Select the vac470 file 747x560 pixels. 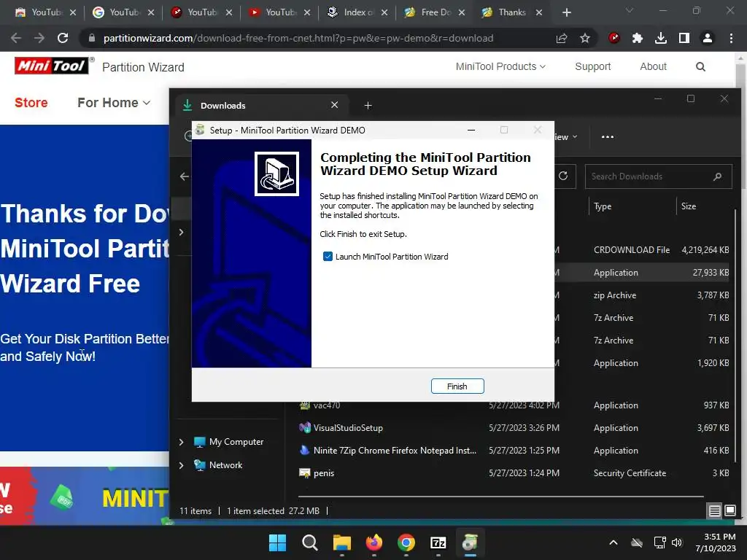point(514,405)
